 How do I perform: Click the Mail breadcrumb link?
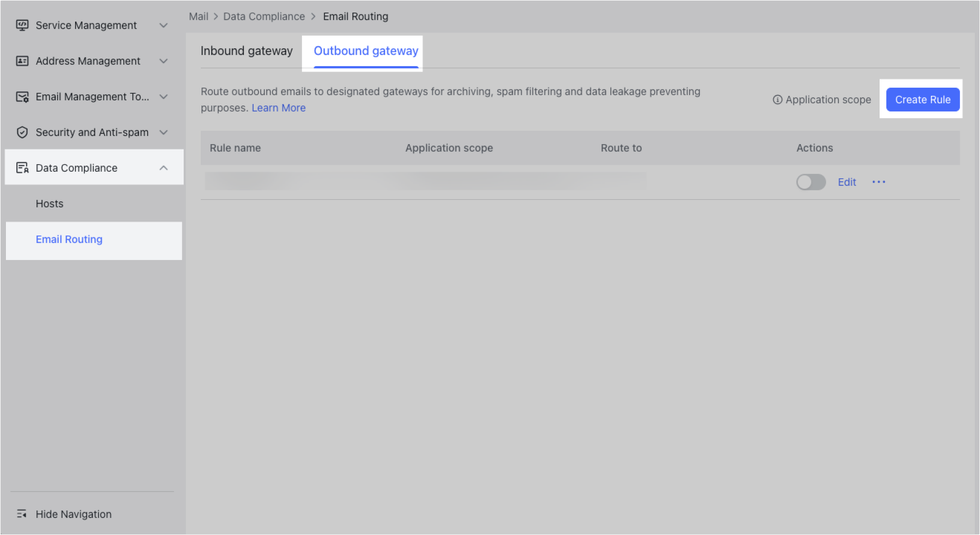click(198, 16)
